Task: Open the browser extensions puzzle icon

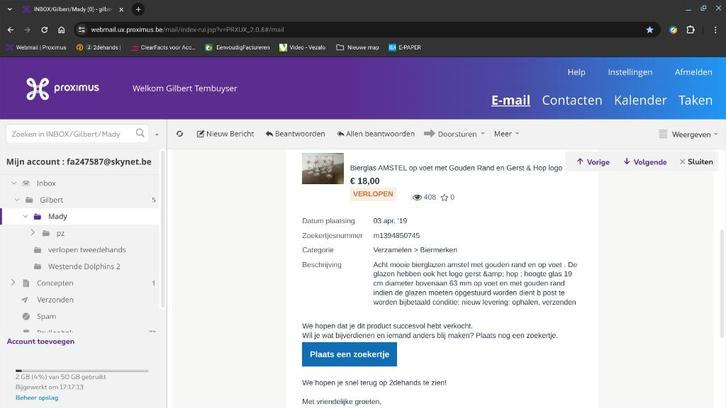Action: pyautogui.click(x=690, y=30)
